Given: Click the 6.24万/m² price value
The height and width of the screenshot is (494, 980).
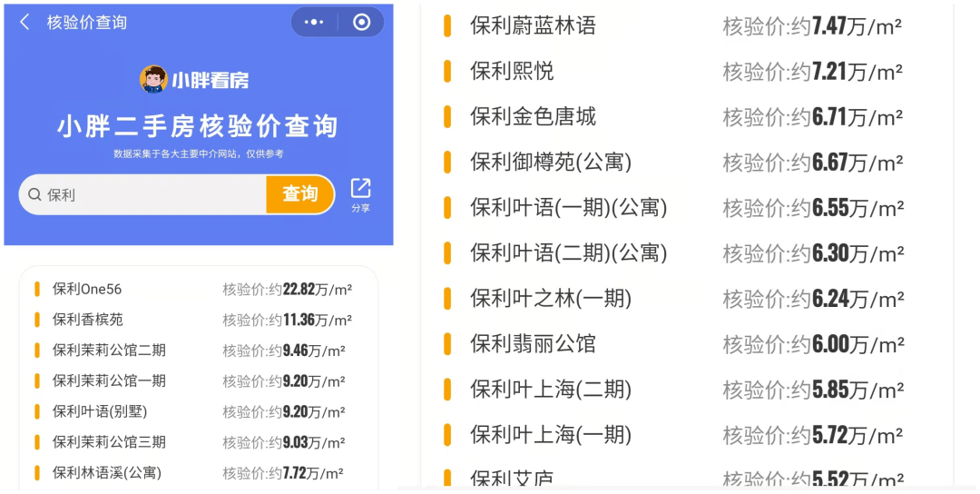Looking at the screenshot, I should [857, 299].
